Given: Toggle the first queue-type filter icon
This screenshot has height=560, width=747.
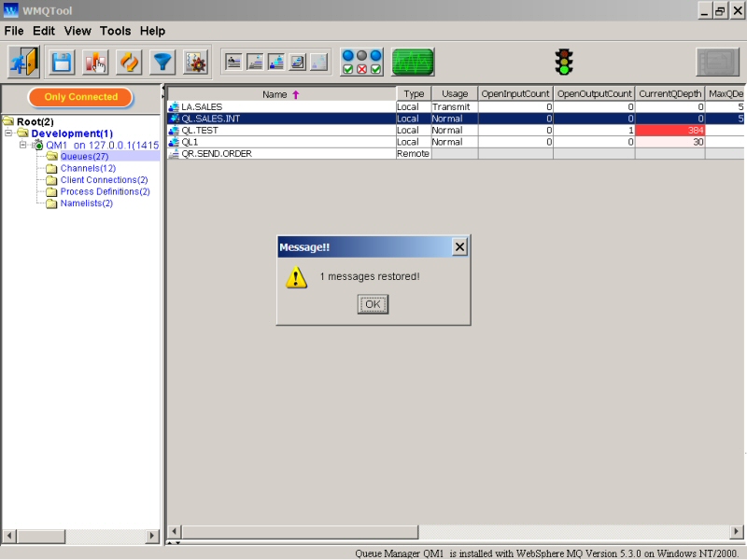Looking at the screenshot, I should pos(233,62).
